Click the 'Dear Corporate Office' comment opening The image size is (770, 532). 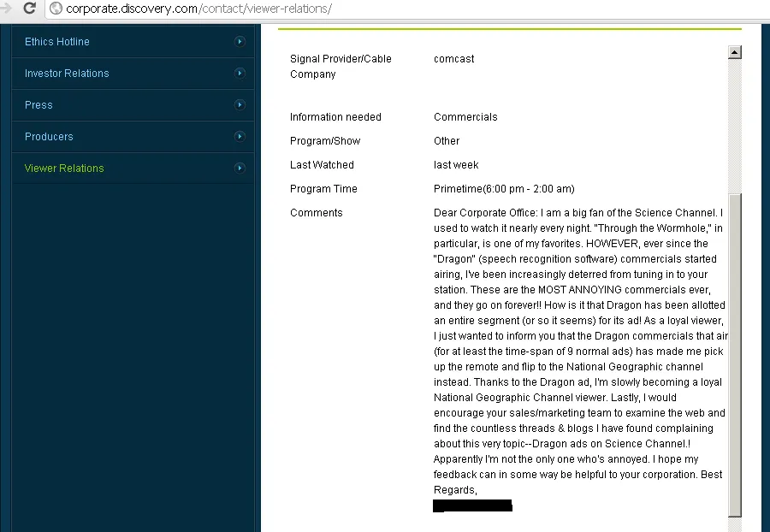point(485,212)
